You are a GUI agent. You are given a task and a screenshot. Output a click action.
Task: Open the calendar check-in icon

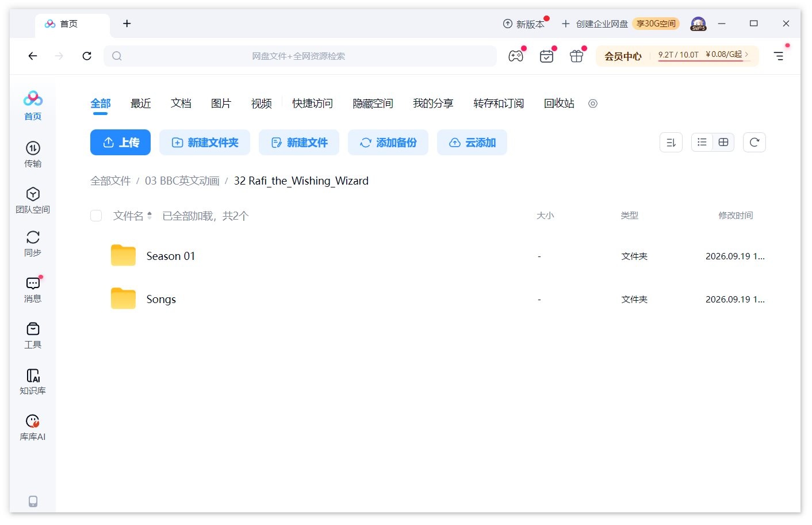546,56
